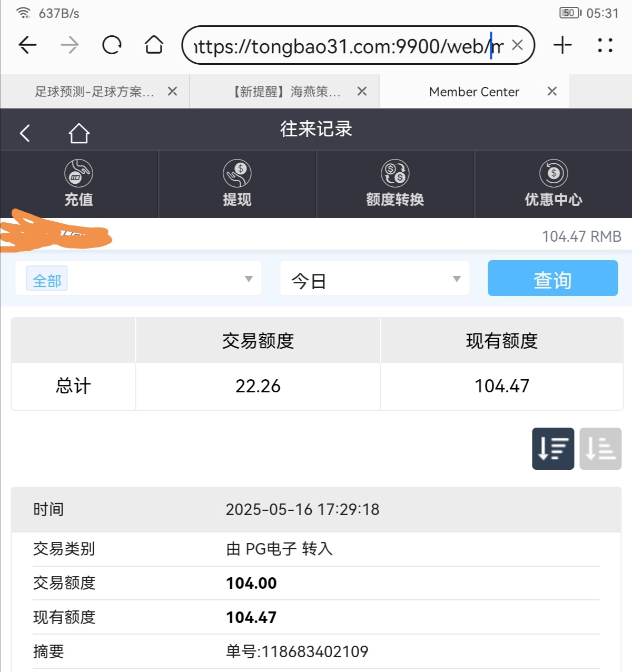632x672 pixels.
Task: Clear the URL address bar text
Action: [x=517, y=45]
